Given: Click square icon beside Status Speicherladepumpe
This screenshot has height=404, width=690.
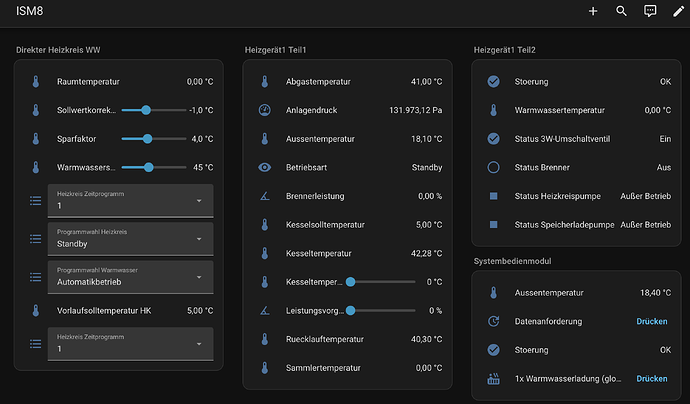Looking at the screenshot, I should click(x=493, y=224).
